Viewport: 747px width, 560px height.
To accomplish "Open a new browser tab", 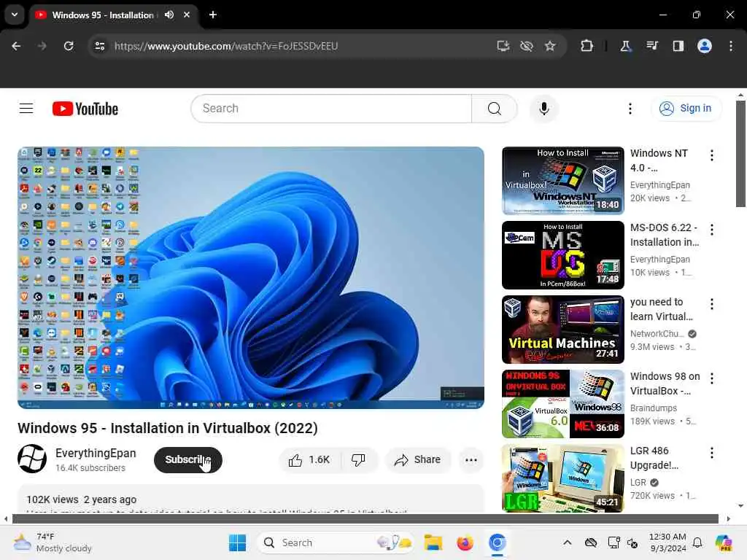I will [213, 15].
